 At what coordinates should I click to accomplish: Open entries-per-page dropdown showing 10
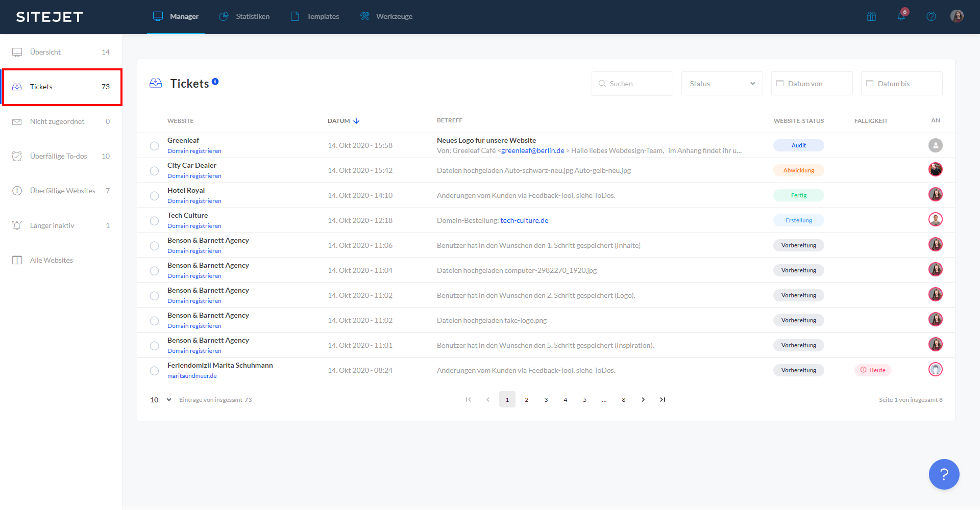[160, 400]
